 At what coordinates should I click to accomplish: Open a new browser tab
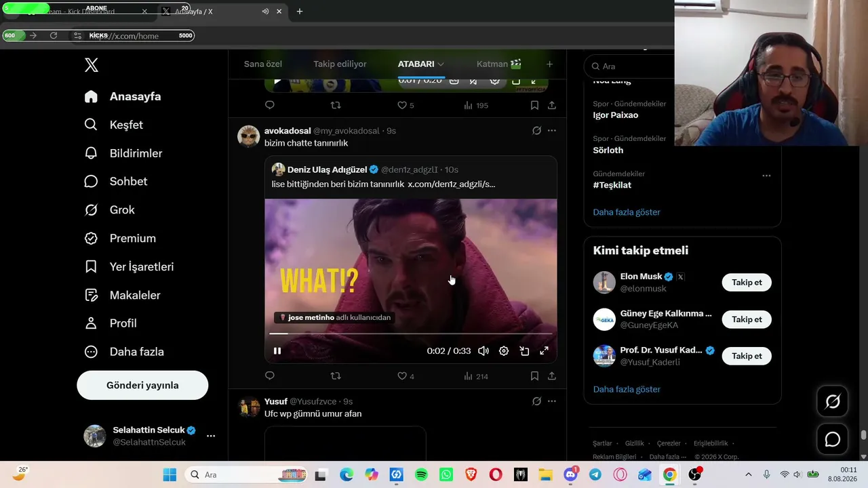coord(300,12)
